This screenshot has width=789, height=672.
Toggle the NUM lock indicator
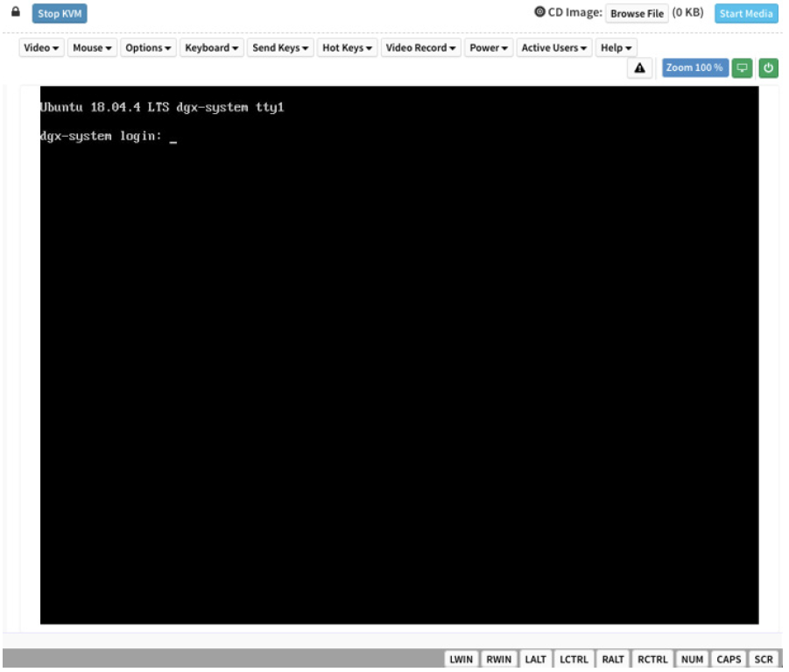coord(692,659)
